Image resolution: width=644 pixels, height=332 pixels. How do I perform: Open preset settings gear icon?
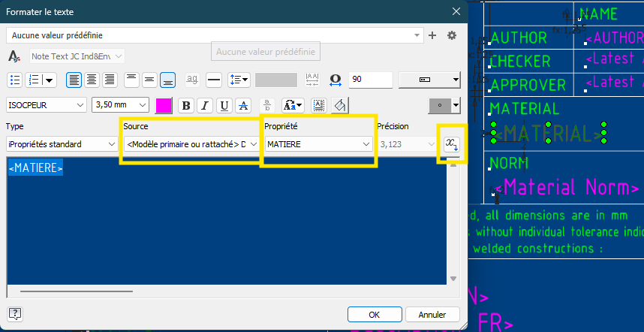452,35
